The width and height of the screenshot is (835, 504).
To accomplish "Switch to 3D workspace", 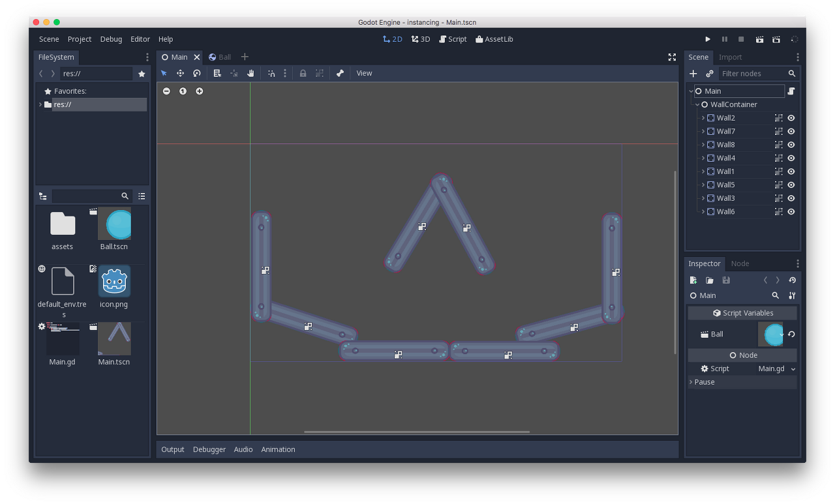I will coord(421,39).
